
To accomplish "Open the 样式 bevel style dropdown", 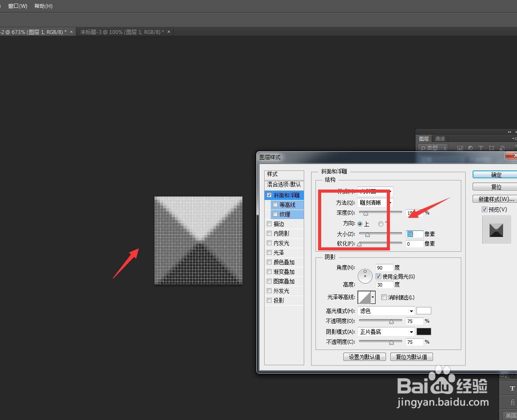I will [x=375, y=191].
